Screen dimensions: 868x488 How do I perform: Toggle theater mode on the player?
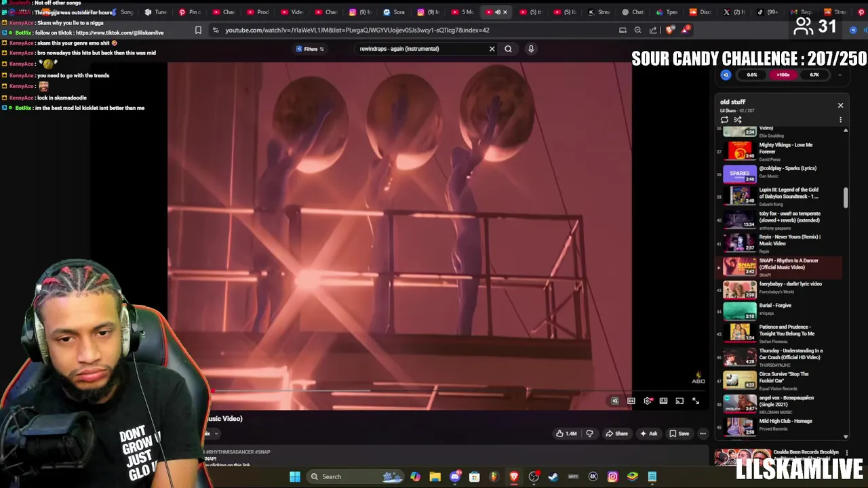click(x=663, y=401)
